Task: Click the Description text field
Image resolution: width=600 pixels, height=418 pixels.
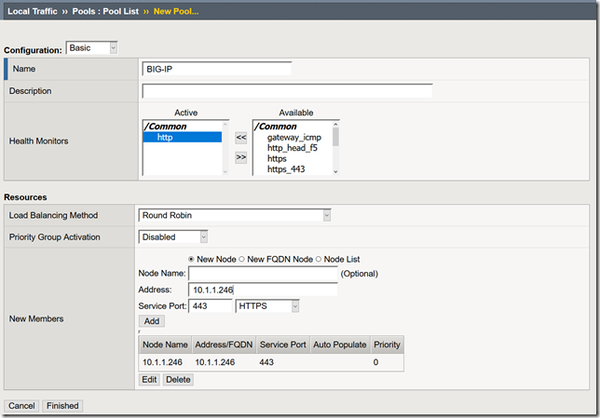Action: [287, 90]
